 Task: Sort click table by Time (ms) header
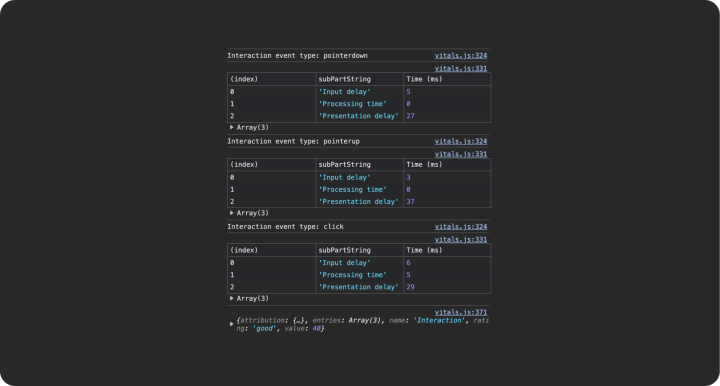(447, 250)
